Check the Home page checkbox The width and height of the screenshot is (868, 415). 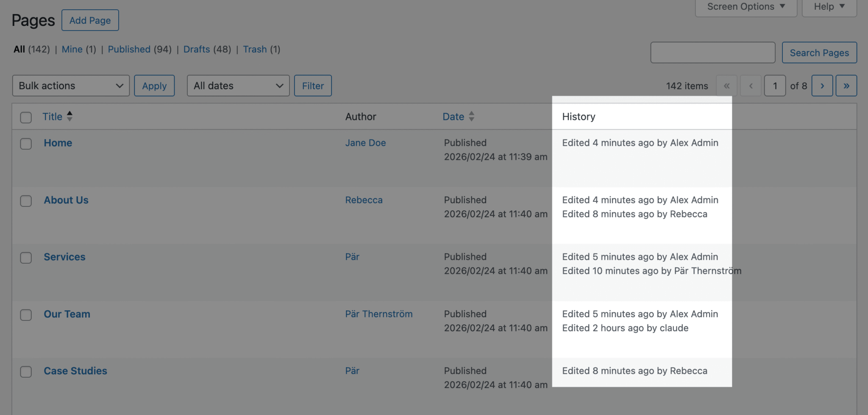pyautogui.click(x=26, y=144)
